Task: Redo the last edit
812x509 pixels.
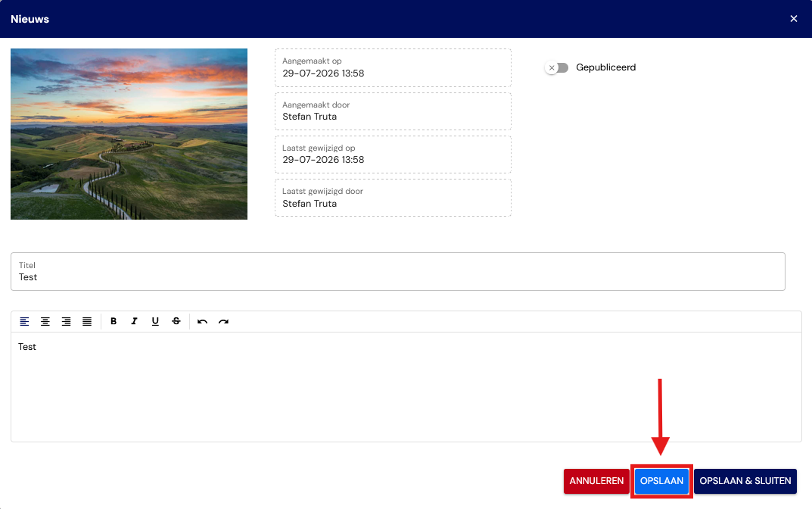Action: point(223,321)
